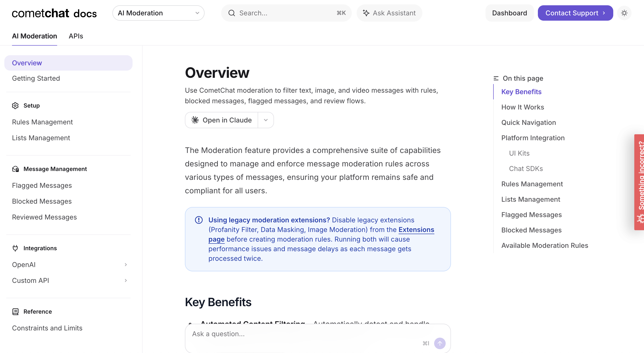Click the info icon in the legacy callout

pyautogui.click(x=199, y=220)
